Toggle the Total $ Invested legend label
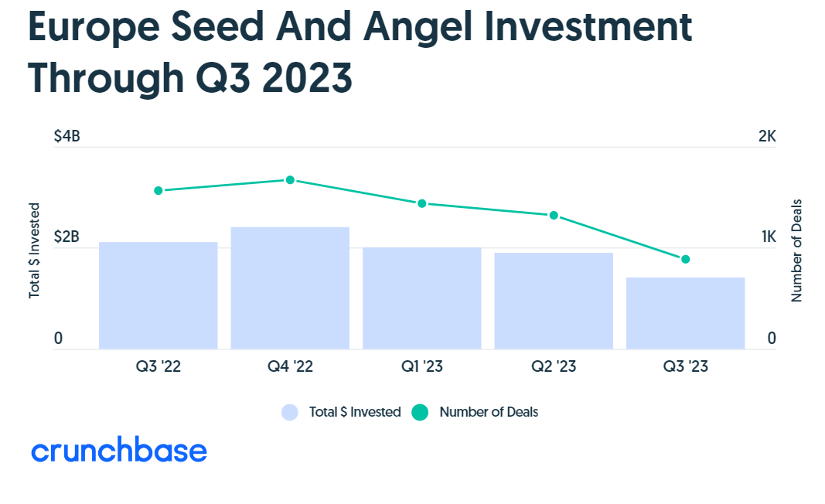The height and width of the screenshot is (504, 825). (354, 413)
